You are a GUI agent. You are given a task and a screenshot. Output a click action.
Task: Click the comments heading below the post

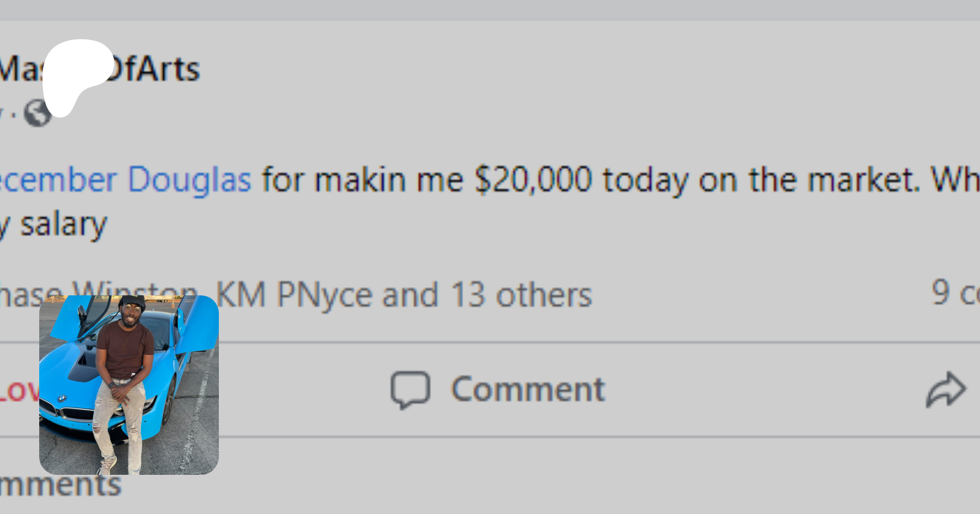60,485
